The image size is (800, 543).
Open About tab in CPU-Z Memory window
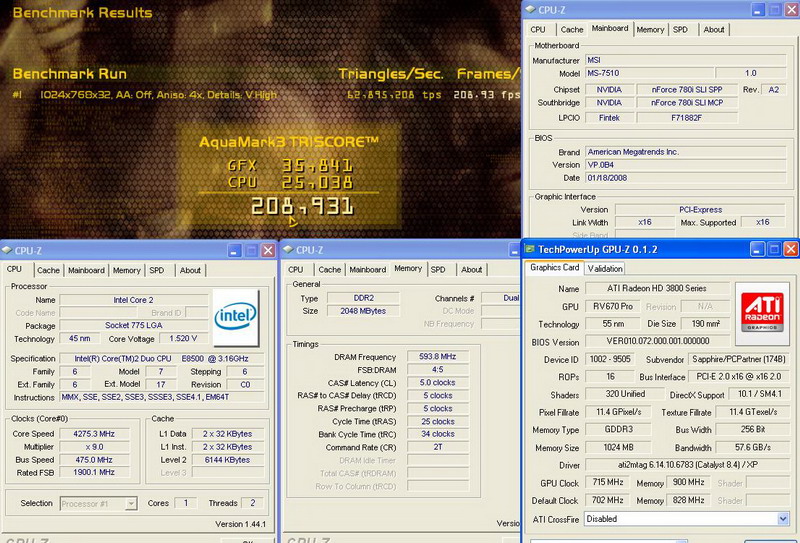pyautogui.click(x=471, y=269)
